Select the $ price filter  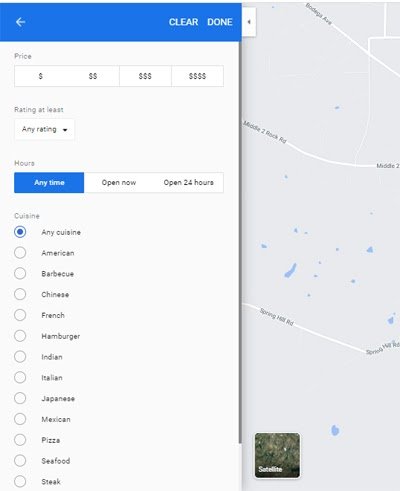tap(41, 76)
